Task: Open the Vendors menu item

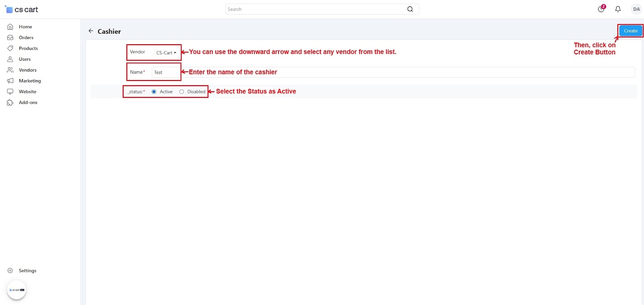Action: pyautogui.click(x=27, y=70)
